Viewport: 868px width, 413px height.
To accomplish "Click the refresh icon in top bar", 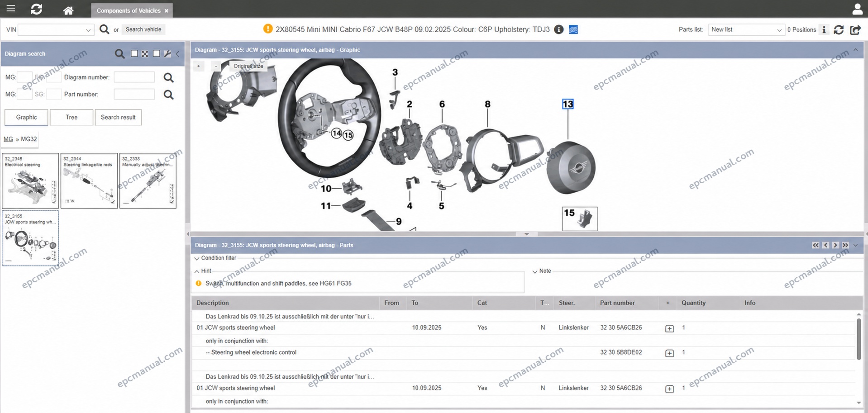I will click(x=37, y=9).
